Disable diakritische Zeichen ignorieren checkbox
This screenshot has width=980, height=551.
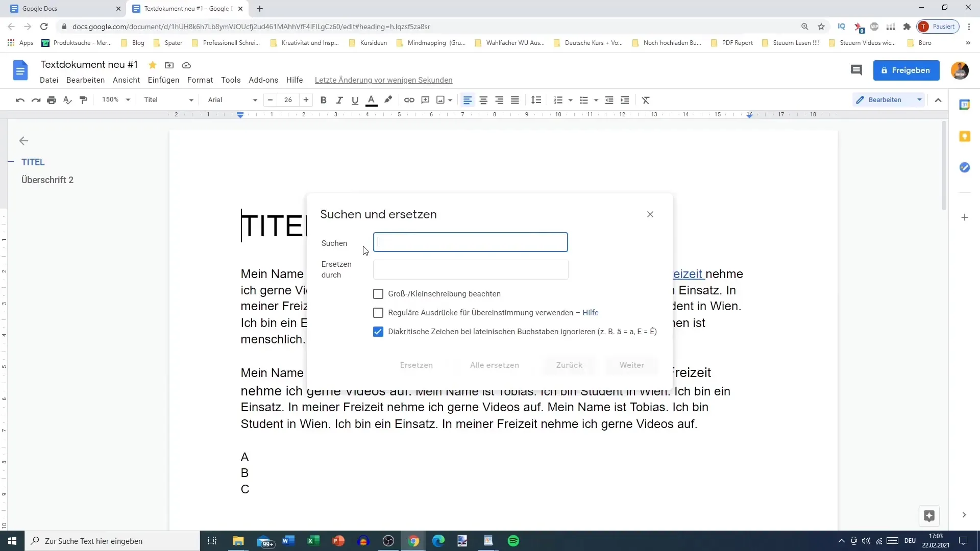click(x=378, y=332)
